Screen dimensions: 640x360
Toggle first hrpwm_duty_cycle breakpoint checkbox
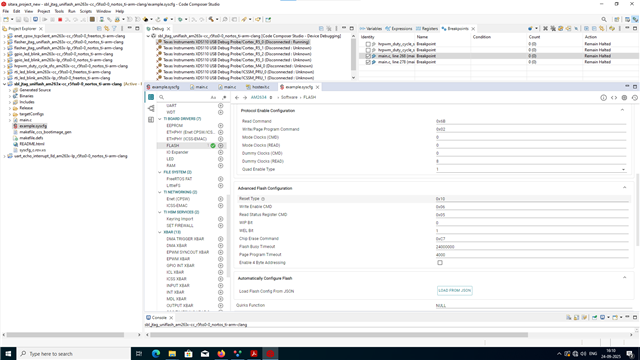click(368, 44)
